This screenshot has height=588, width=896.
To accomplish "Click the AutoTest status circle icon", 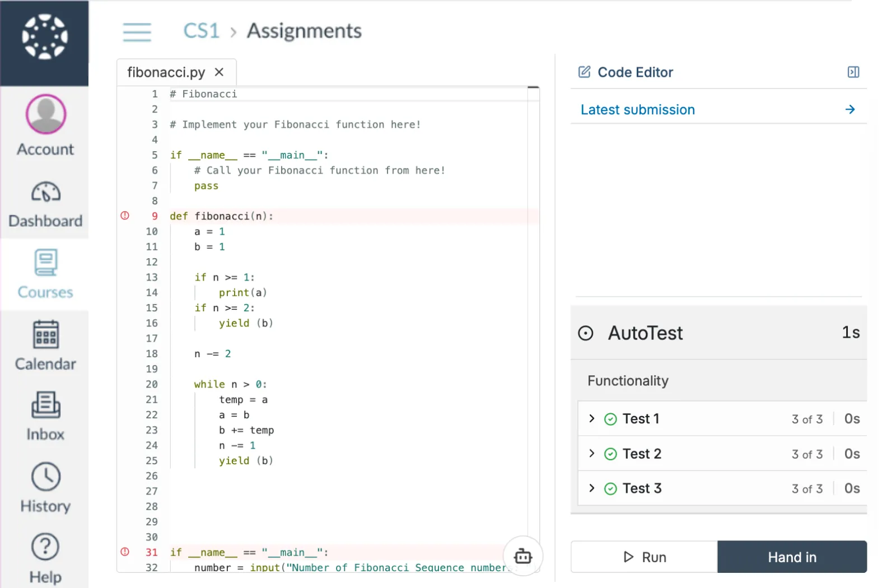I will (585, 333).
